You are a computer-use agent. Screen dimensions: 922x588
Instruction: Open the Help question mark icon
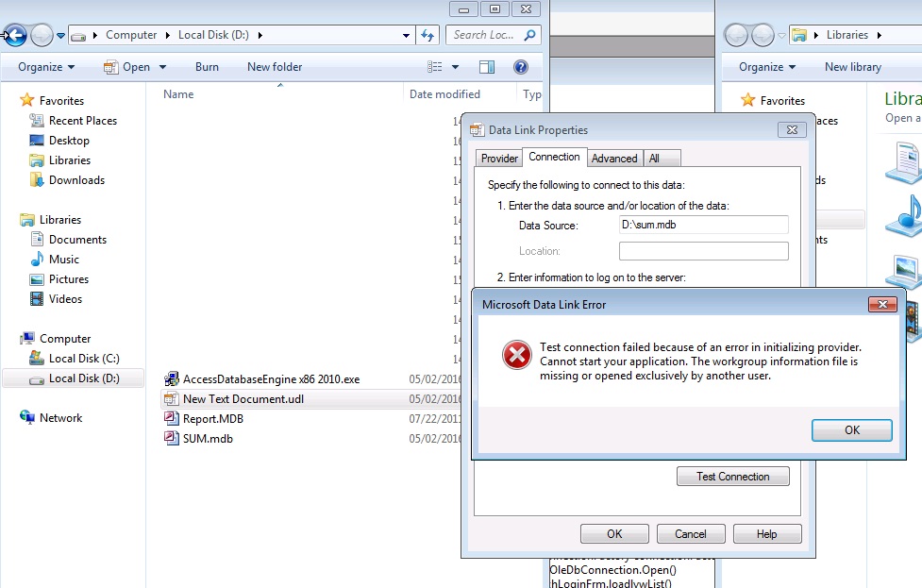(x=520, y=67)
